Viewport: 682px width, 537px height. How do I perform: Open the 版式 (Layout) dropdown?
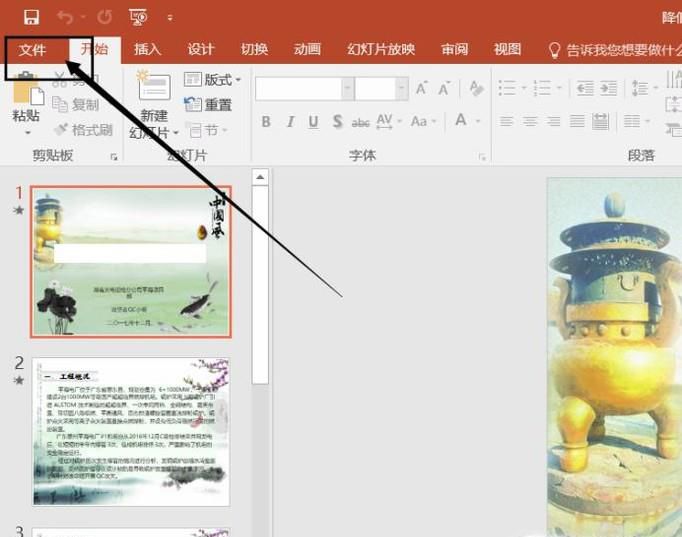212,80
